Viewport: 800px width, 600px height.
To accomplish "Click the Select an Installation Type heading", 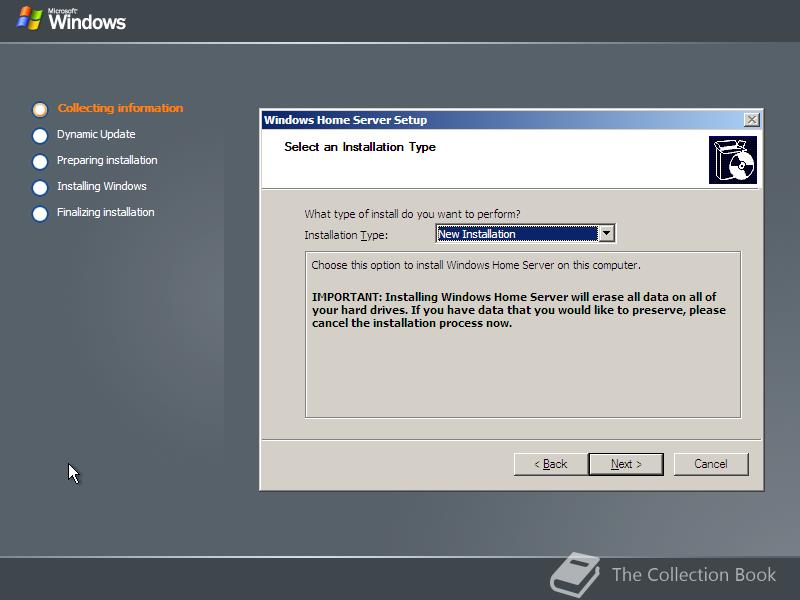I will click(360, 147).
